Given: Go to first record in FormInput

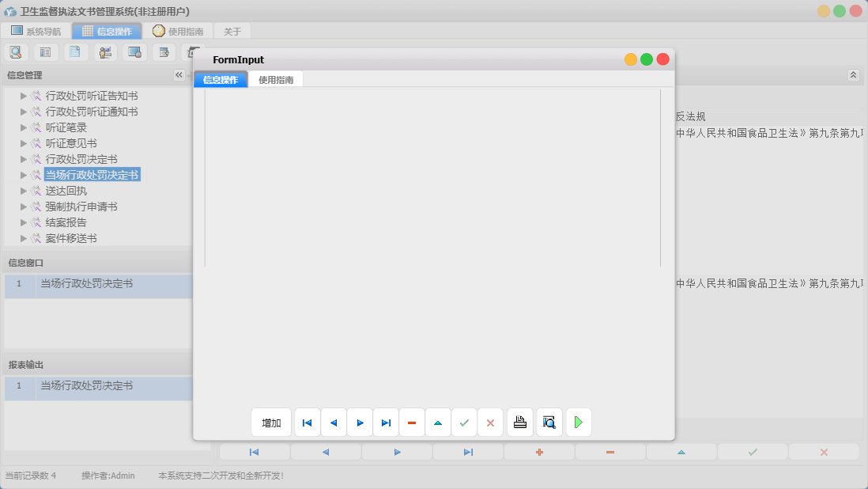Looking at the screenshot, I should click(x=308, y=423).
